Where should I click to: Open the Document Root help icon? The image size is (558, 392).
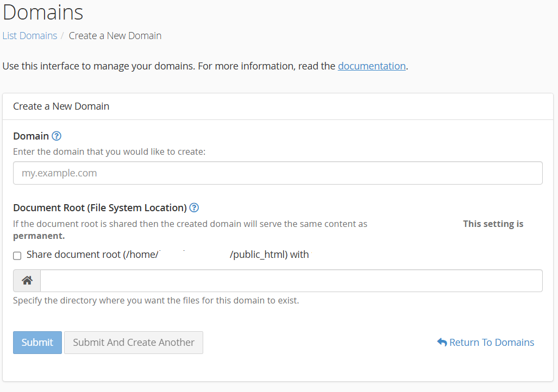point(194,207)
